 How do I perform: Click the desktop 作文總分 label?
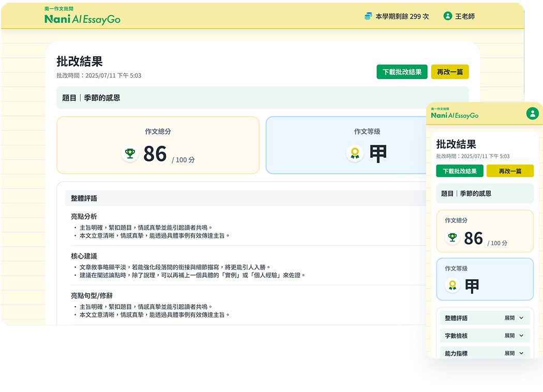tap(158, 131)
